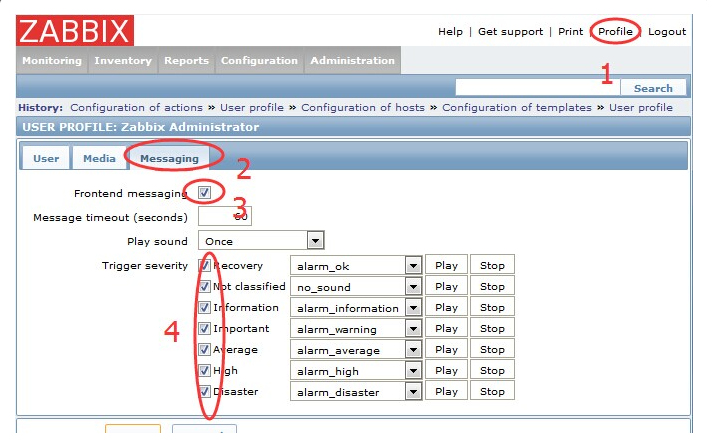This screenshot has width=707, height=435.
Task: Open the Inventory menu
Action: (123, 60)
